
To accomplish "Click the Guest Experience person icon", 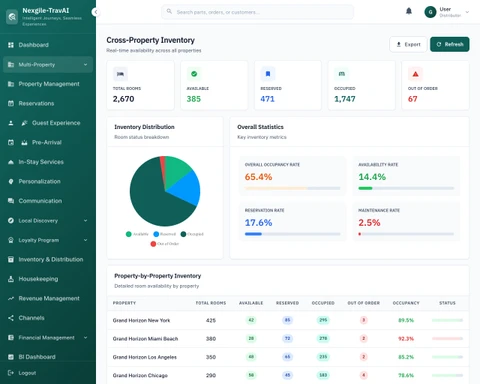I will (11, 123).
